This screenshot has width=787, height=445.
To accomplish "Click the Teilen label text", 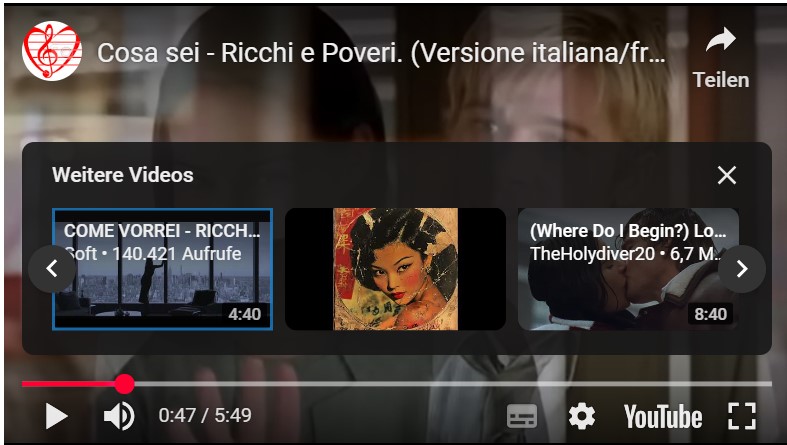I will pyautogui.click(x=721, y=80).
